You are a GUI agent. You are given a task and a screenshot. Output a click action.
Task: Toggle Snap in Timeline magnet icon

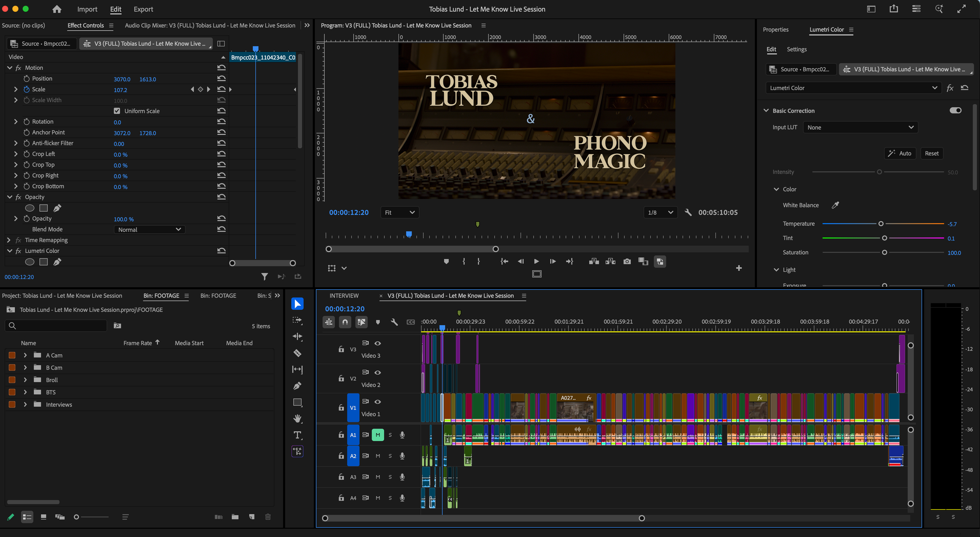(x=345, y=322)
